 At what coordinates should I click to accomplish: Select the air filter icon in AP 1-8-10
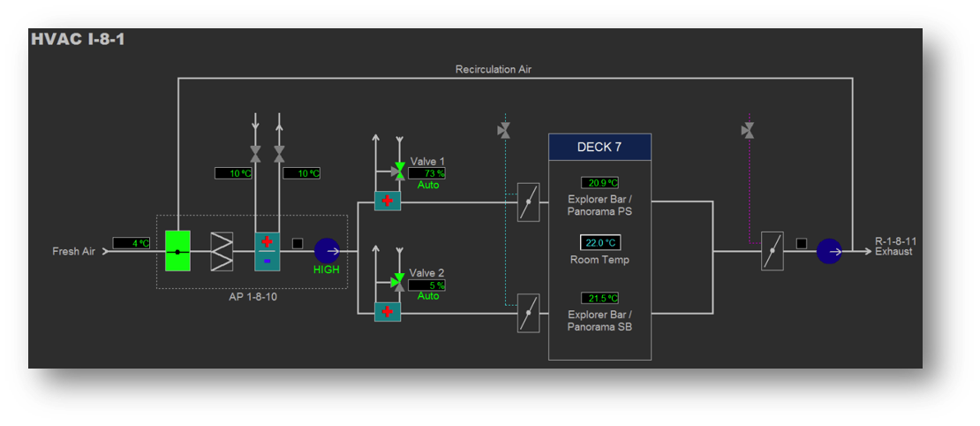click(x=222, y=252)
